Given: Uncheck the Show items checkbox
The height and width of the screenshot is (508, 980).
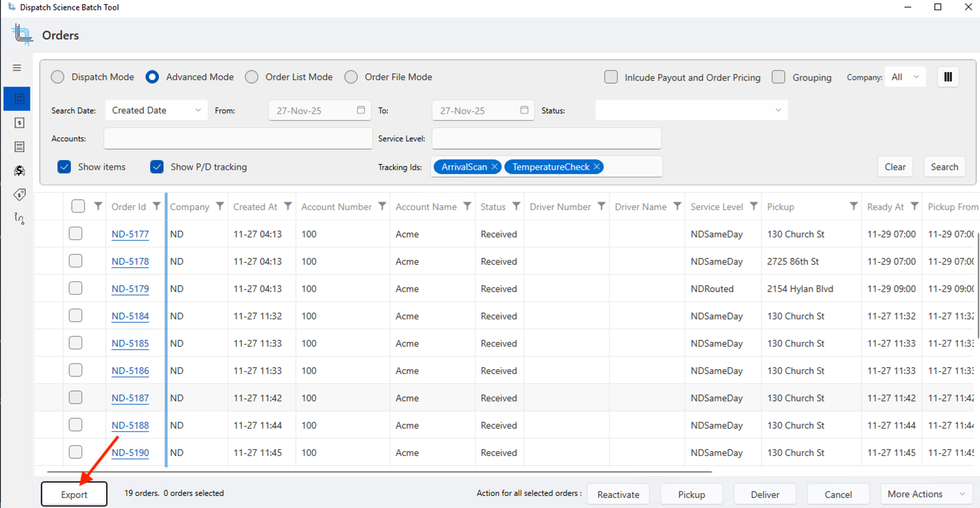Looking at the screenshot, I should [64, 167].
